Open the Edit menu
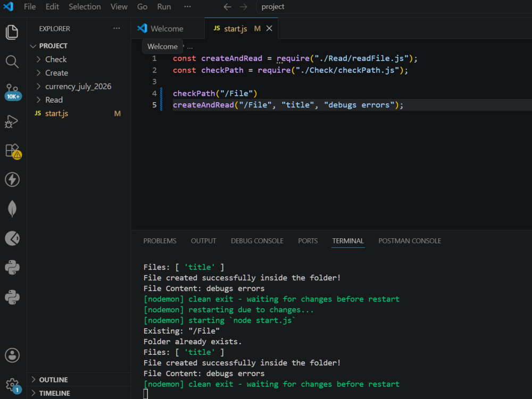Viewport: 532px width, 399px height. 52,7
